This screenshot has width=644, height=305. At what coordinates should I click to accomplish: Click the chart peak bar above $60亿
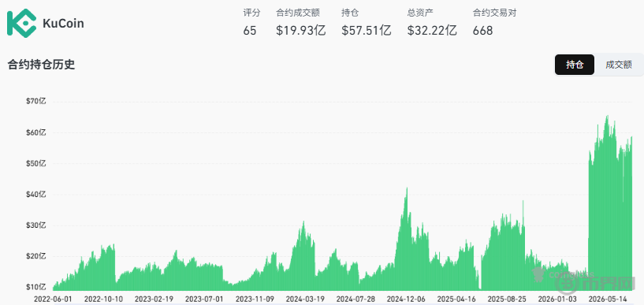coord(608,203)
